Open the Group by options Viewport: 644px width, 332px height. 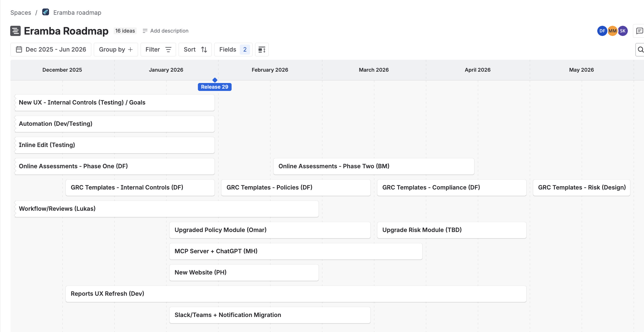coord(116,50)
